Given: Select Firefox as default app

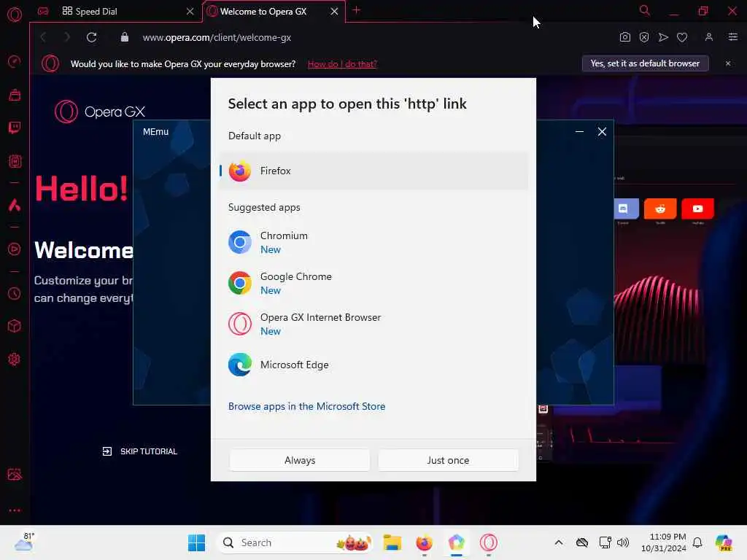Looking at the screenshot, I should [373, 171].
